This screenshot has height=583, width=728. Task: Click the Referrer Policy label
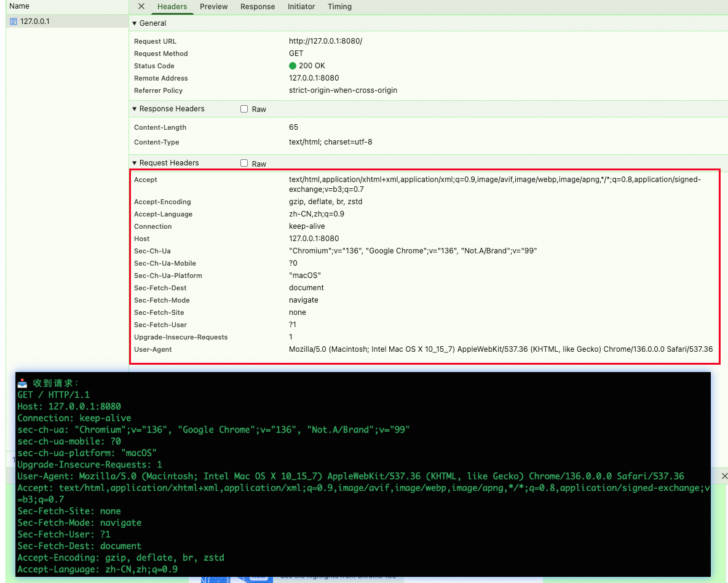pos(158,90)
